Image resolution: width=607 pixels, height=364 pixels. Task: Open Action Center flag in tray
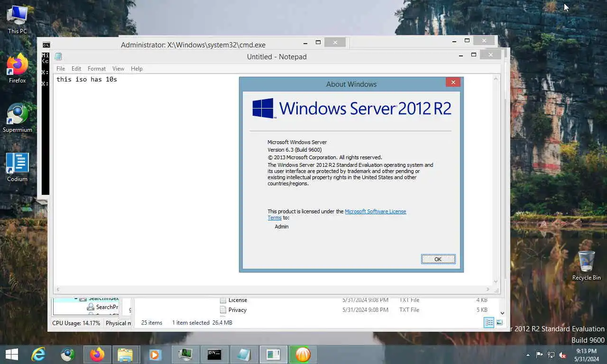point(540,355)
